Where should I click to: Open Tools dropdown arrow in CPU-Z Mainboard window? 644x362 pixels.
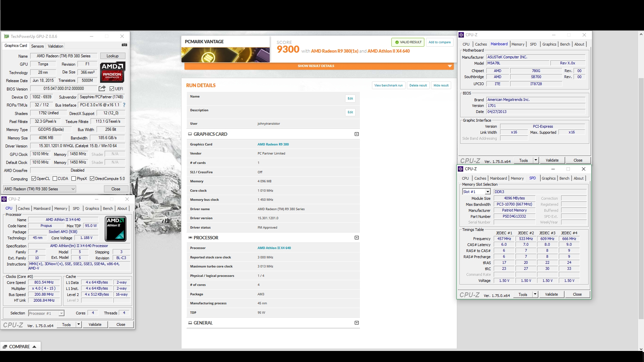(x=536, y=160)
